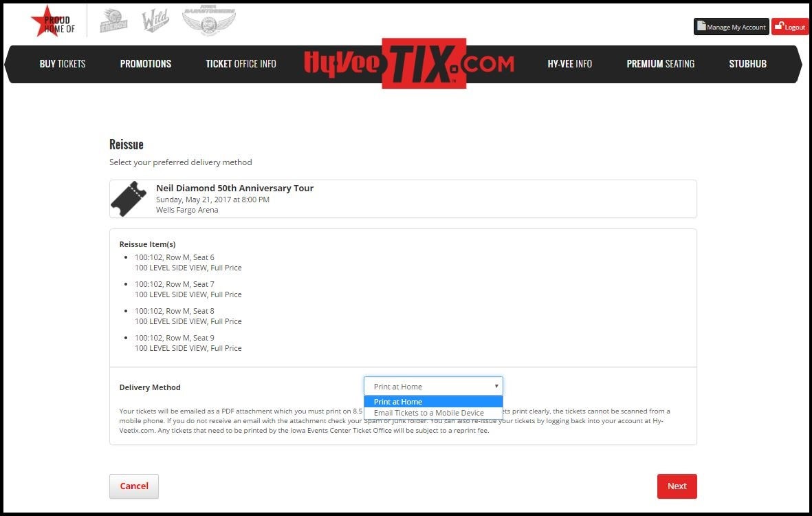
Task: Click the Iowa Barnstormers winged logo
Action: tap(209, 21)
